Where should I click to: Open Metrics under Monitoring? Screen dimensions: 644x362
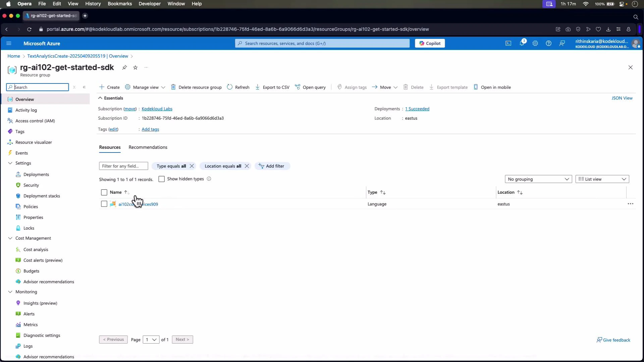pyautogui.click(x=31, y=324)
